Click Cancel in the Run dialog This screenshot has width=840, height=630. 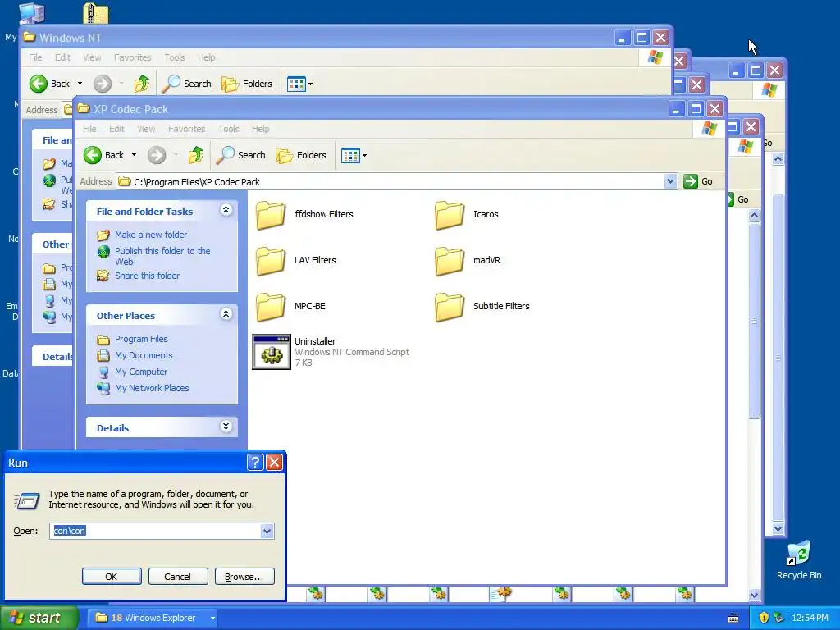(x=177, y=577)
